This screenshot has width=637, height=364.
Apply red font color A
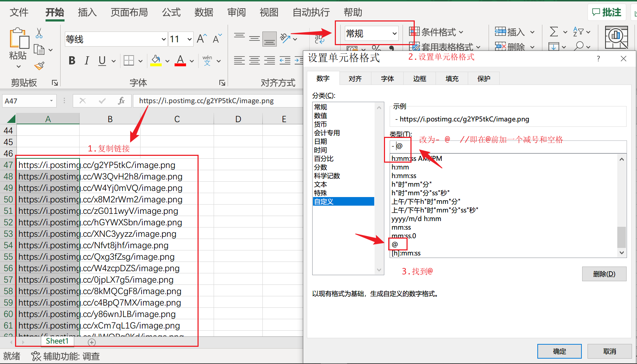click(x=180, y=61)
